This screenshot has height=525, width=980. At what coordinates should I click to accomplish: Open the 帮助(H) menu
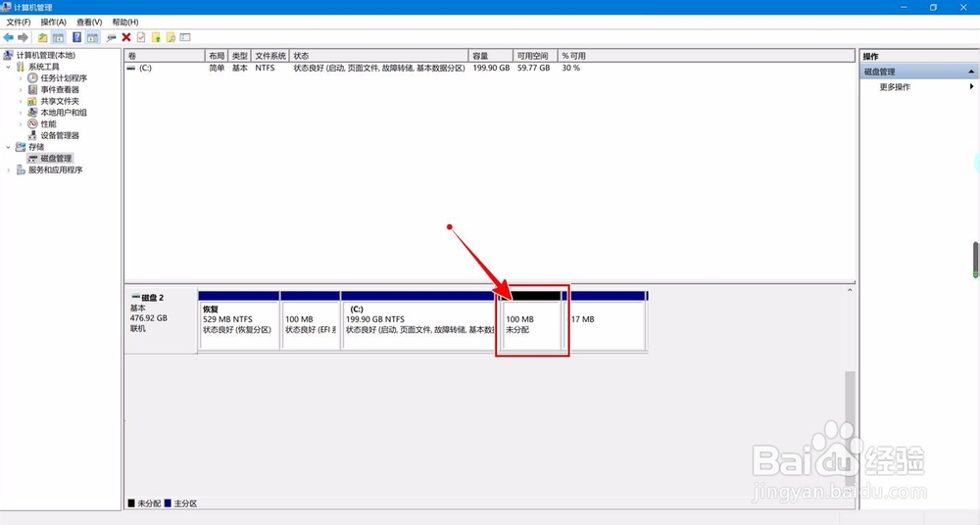click(125, 22)
